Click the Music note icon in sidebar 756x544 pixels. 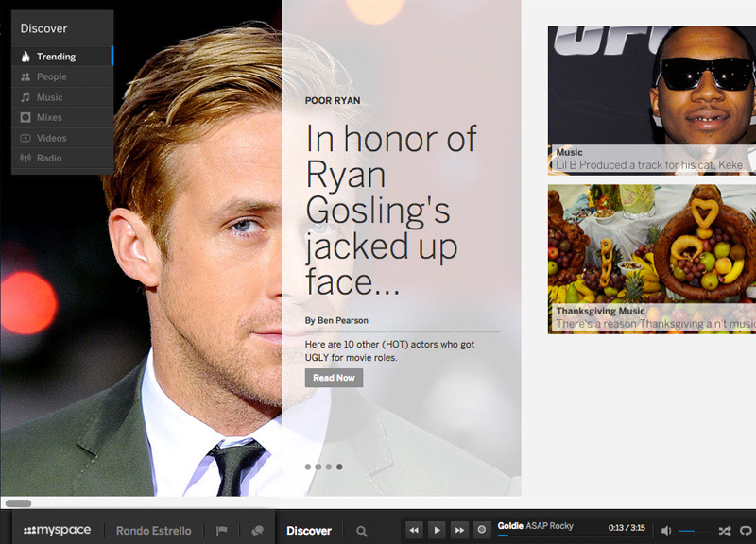coord(26,97)
